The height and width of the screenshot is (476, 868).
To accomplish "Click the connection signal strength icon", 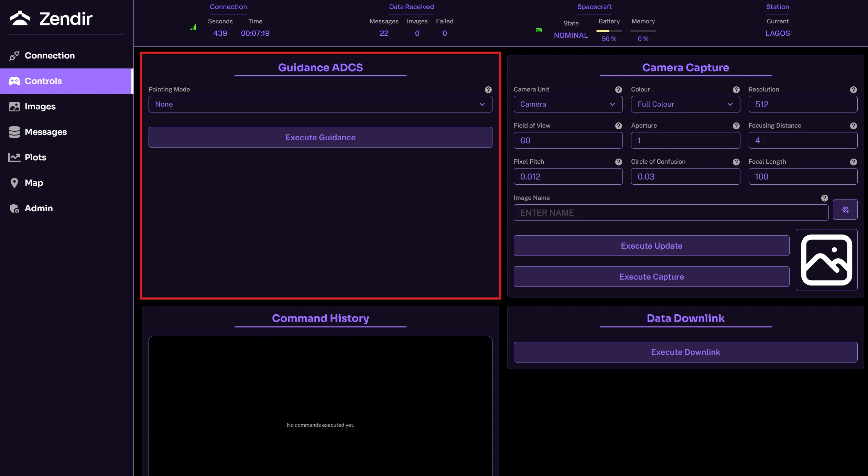I will 193,28.
